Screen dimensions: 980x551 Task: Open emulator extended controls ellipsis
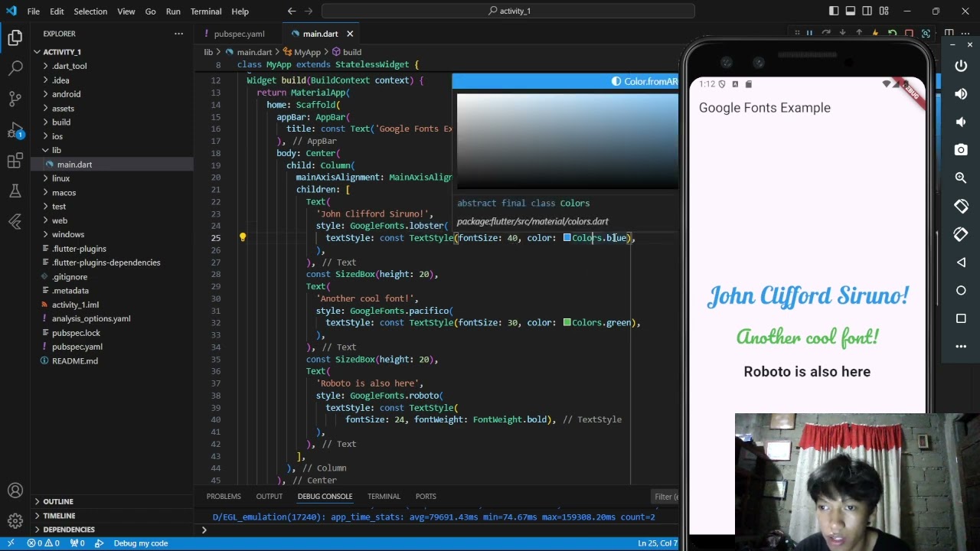(x=961, y=347)
